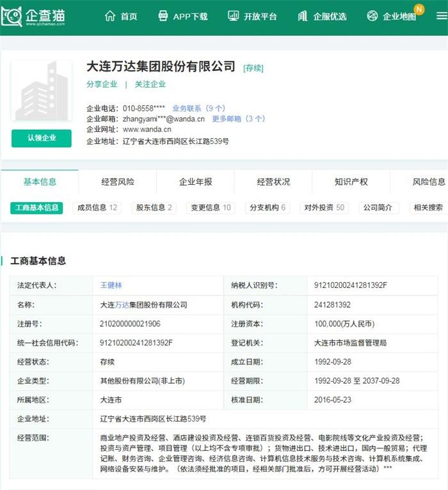Image resolution: width=448 pixels, height=490 pixels.
Task: Click 其他股份有限公司(非上市) cell
Action: coord(142,381)
